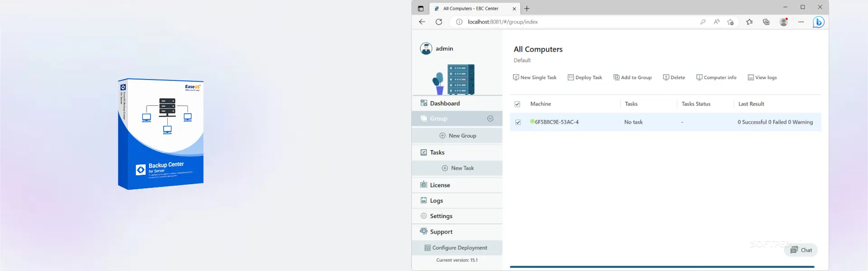This screenshot has height=271, width=868.
Task: Collapse the Group section chevron
Action: point(490,118)
